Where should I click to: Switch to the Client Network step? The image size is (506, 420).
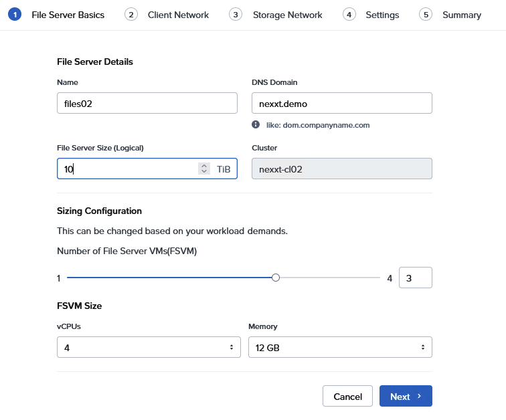click(x=178, y=15)
